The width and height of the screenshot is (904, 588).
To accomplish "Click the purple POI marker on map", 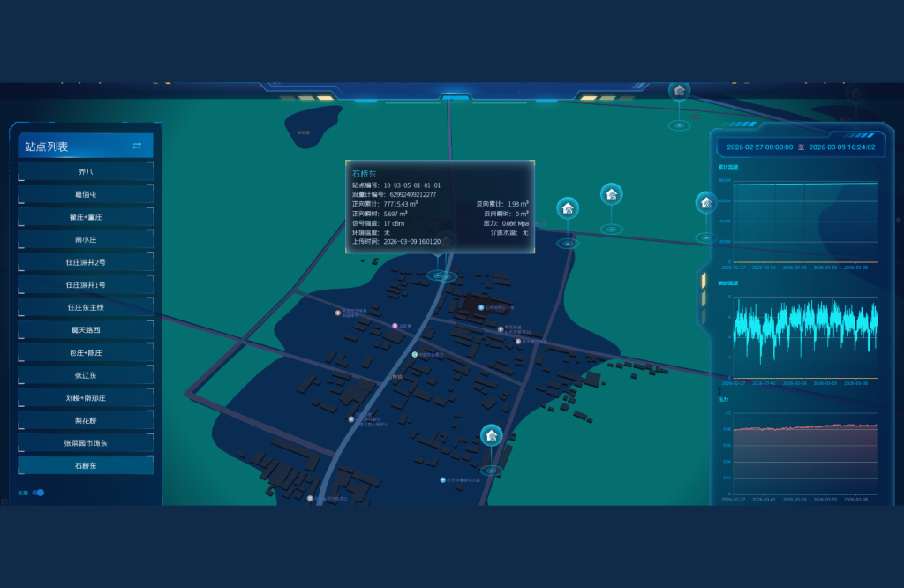I will coord(395,326).
